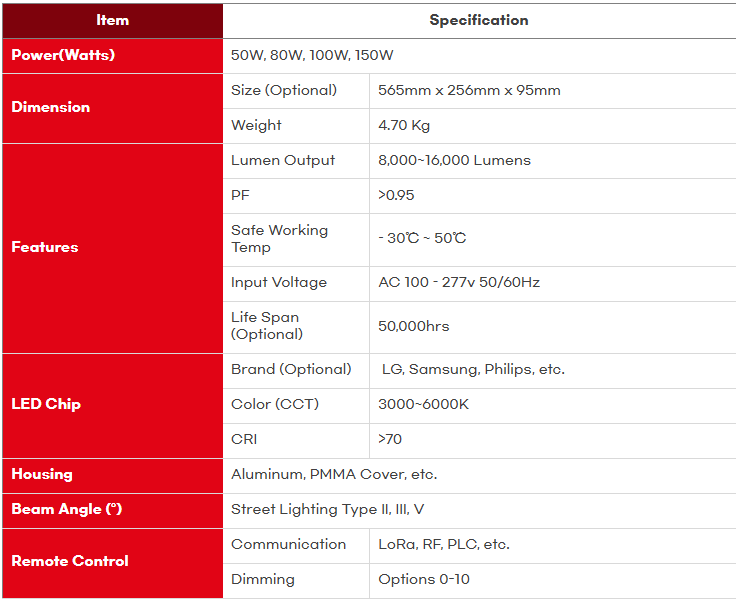Select the 565mm x 256mm x 95mm size value
The height and width of the screenshot is (599, 736).
(x=469, y=90)
